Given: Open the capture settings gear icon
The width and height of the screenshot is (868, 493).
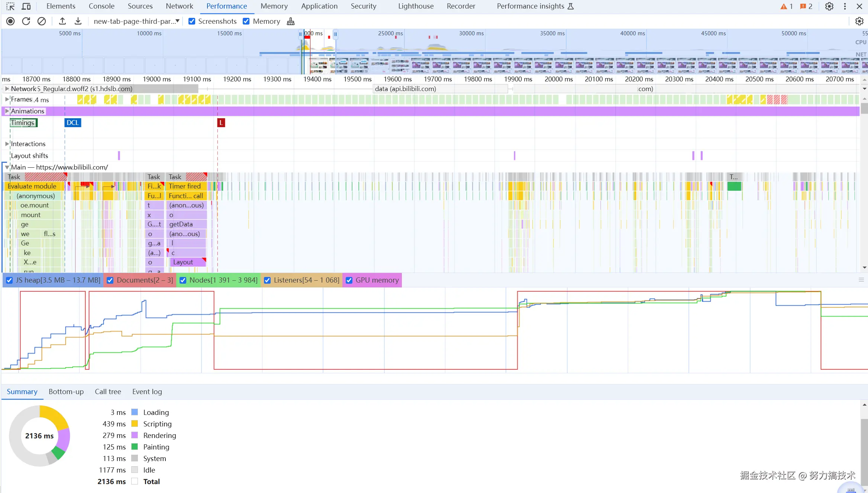Looking at the screenshot, I should tap(859, 21).
